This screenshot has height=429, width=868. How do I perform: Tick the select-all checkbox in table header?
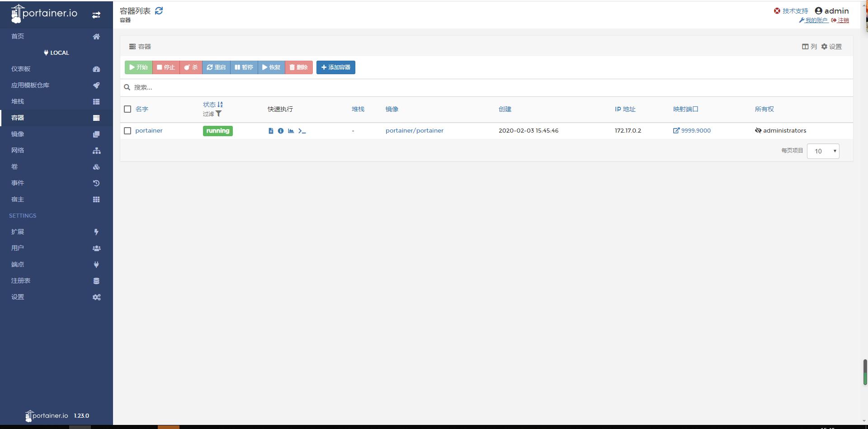click(127, 109)
